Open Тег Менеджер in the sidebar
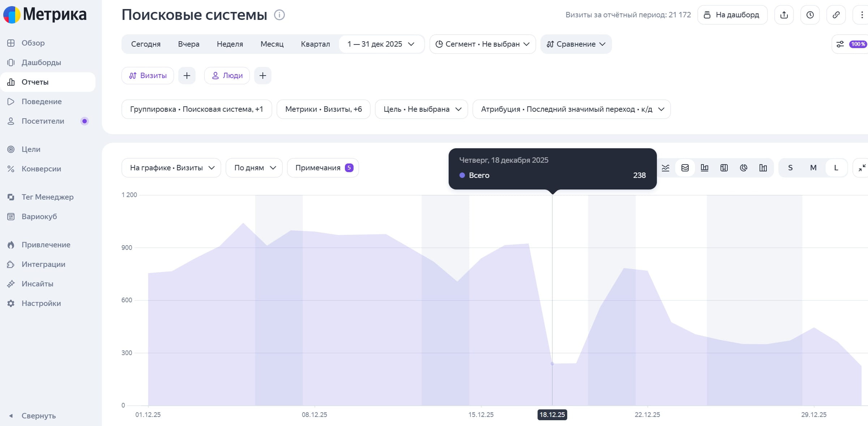Image resolution: width=868 pixels, height=426 pixels. (x=48, y=197)
